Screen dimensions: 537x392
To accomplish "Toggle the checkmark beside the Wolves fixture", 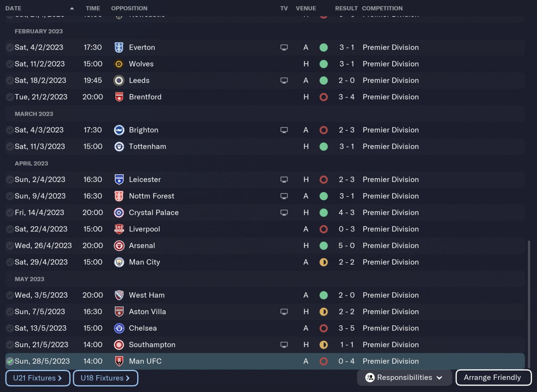I will [x=10, y=64].
